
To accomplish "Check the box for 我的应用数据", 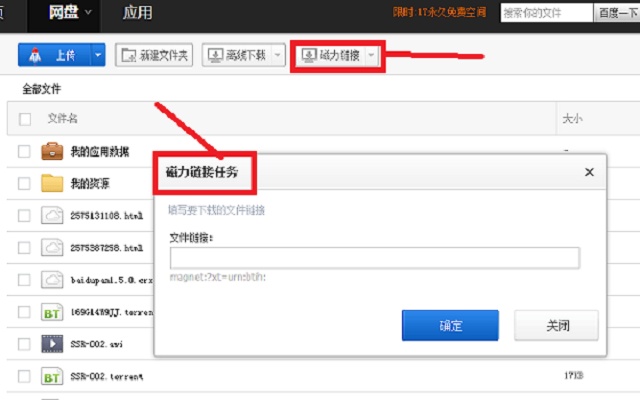I will pos(24,151).
